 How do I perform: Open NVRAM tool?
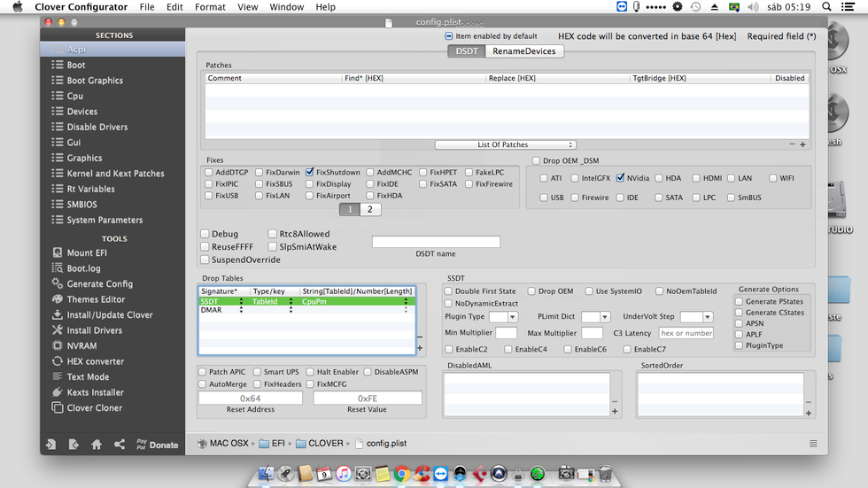[x=81, y=345]
